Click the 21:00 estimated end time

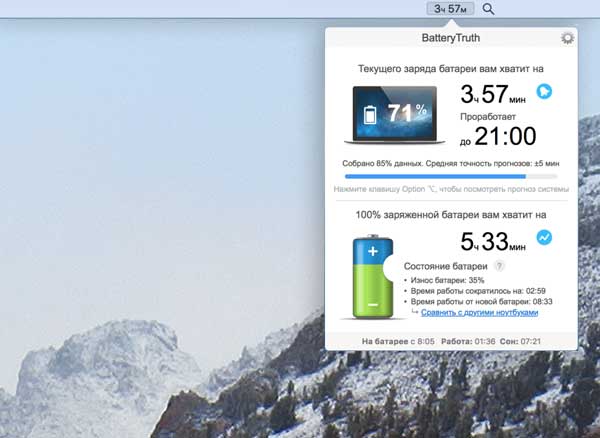505,136
